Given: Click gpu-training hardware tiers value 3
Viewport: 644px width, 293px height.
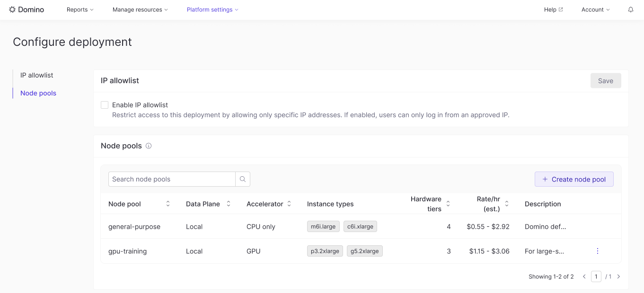Looking at the screenshot, I should pyautogui.click(x=449, y=251).
